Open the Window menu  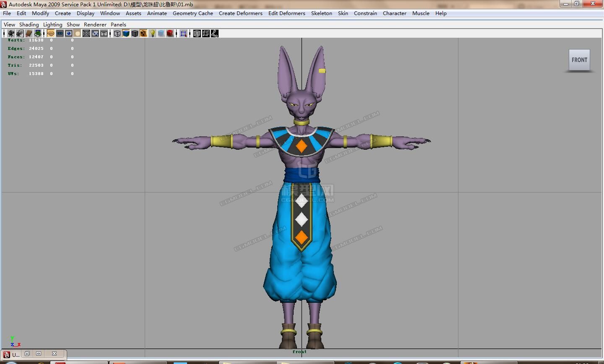point(110,13)
